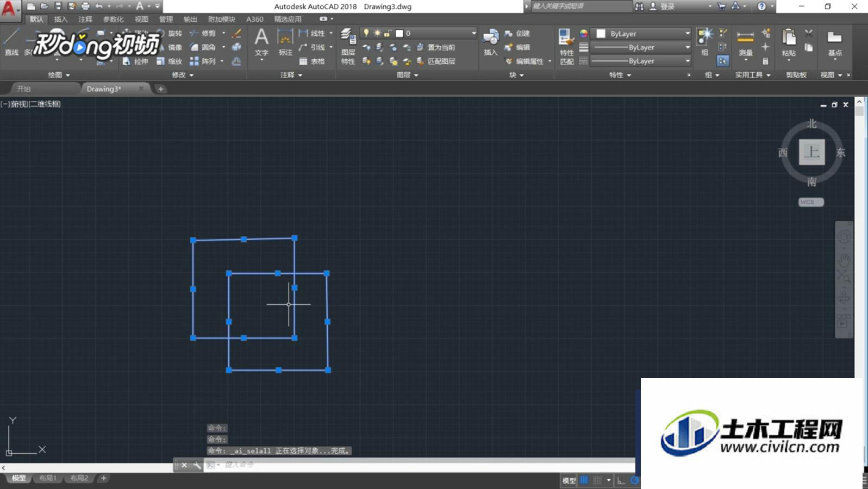Image resolution: width=868 pixels, height=489 pixels.
Task: Click the Rotate (旋转) tool
Action: coord(170,34)
